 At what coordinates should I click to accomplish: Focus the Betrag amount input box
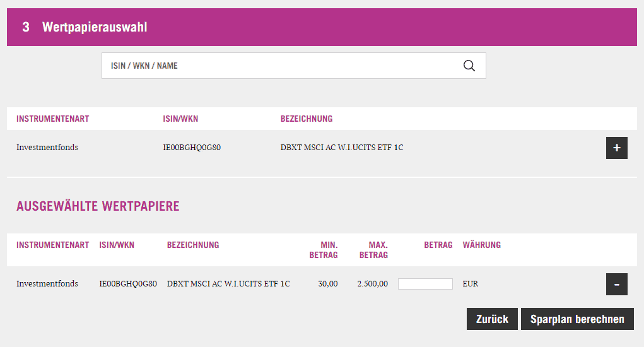[425, 284]
